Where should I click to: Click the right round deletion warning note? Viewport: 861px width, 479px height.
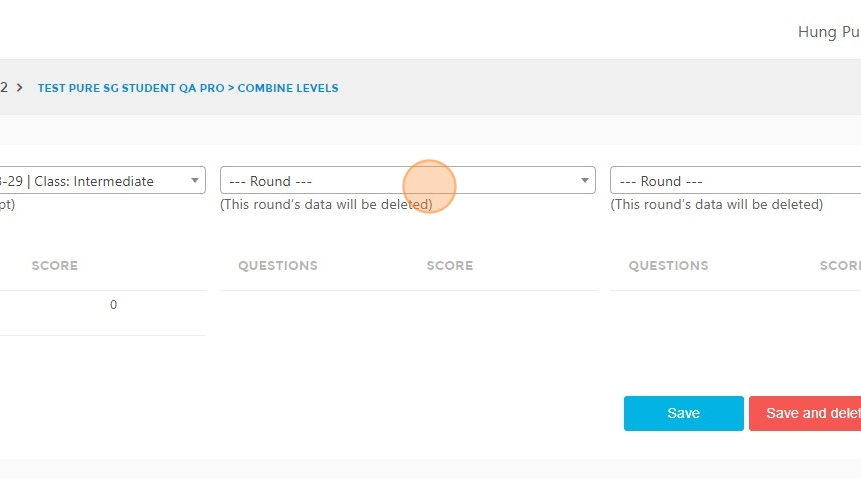point(717,204)
